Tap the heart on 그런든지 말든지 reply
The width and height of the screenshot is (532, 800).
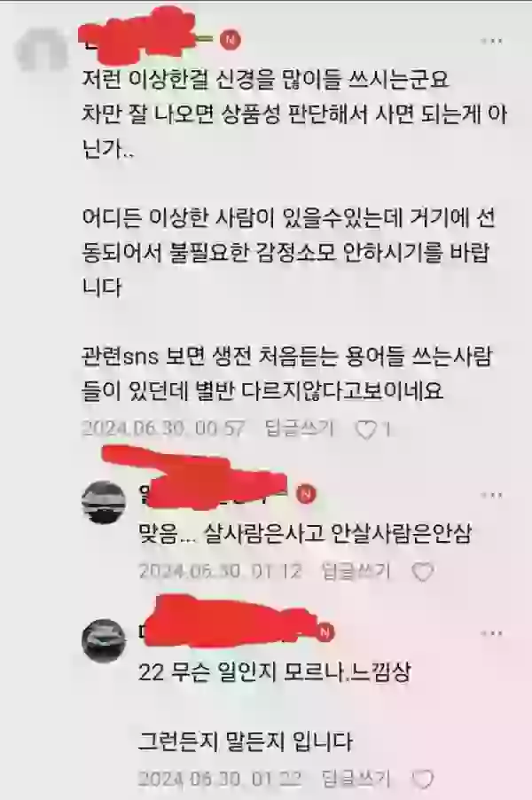423,779
